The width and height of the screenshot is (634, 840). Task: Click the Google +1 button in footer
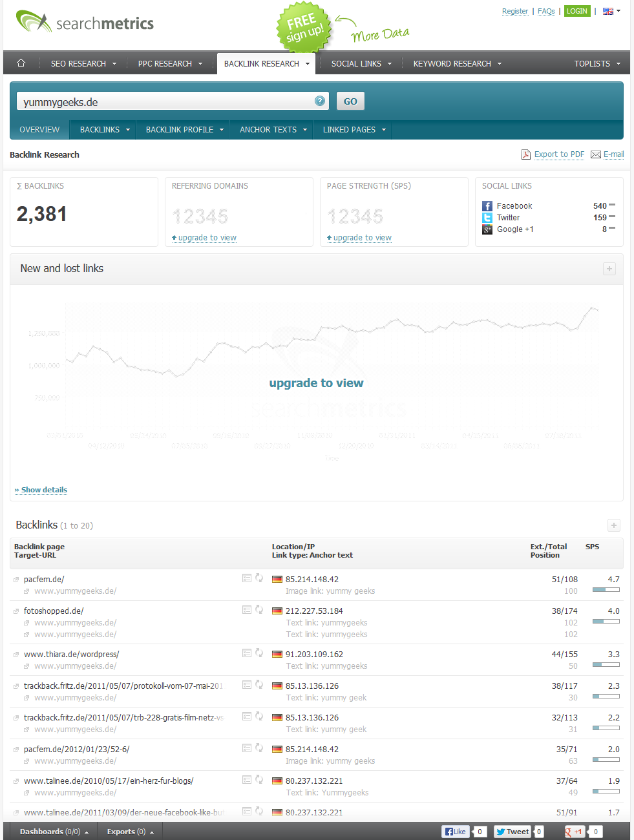pos(575,832)
